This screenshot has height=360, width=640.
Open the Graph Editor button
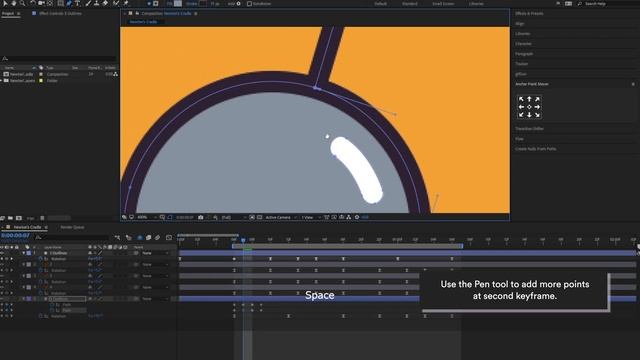point(169,238)
